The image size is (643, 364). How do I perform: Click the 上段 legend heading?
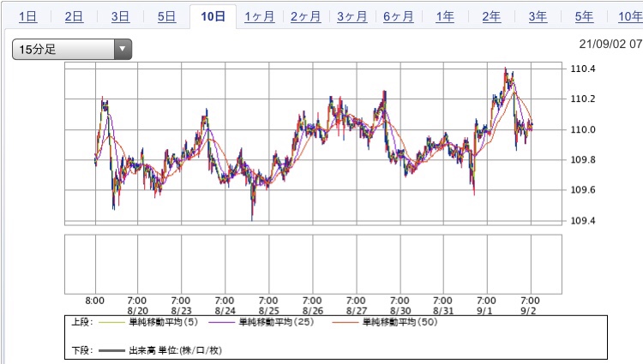point(82,322)
